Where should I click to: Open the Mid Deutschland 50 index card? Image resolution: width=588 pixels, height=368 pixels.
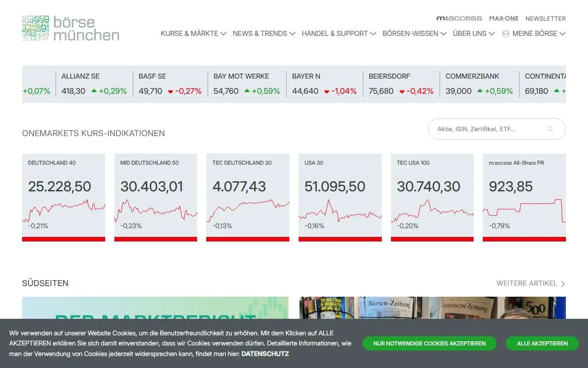coord(156,197)
